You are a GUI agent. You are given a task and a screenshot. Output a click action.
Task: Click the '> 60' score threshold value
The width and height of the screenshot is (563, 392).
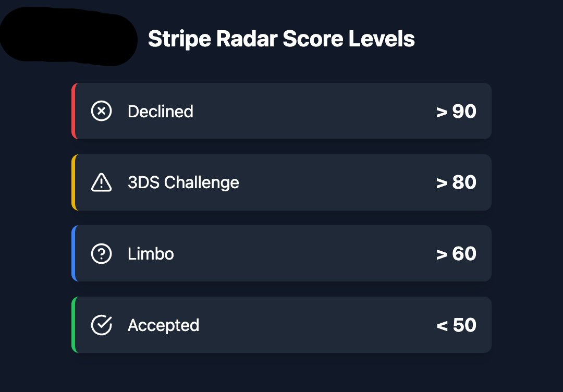(456, 254)
